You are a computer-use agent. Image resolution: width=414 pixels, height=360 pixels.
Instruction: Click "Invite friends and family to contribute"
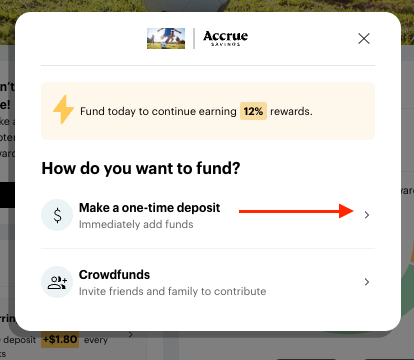point(172,291)
